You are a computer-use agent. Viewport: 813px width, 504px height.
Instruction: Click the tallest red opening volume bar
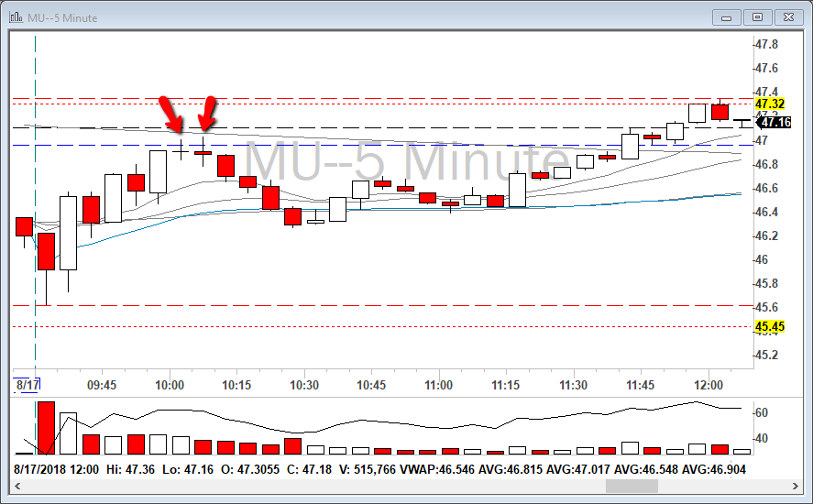(x=46, y=428)
